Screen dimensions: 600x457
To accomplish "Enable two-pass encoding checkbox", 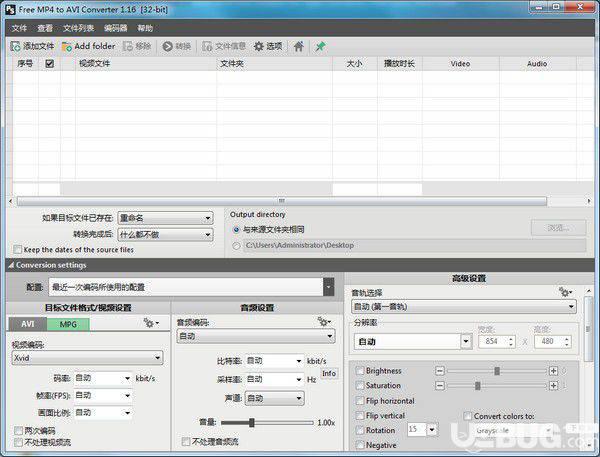I will pyautogui.click(x=18, y=431).
